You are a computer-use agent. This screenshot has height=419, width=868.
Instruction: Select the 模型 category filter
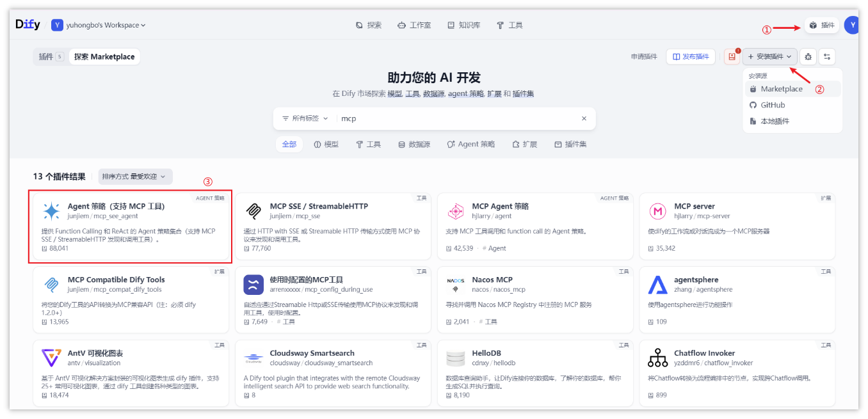(326, 145)
